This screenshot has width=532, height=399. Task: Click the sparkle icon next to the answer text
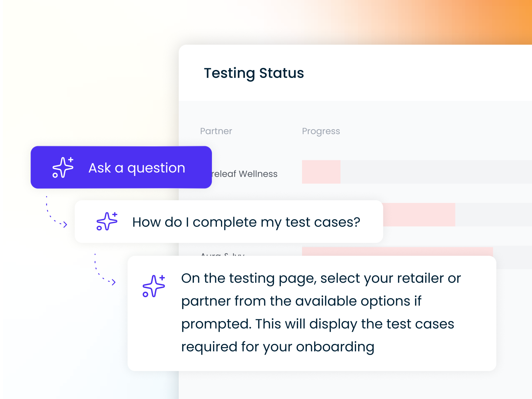(154, 286)
